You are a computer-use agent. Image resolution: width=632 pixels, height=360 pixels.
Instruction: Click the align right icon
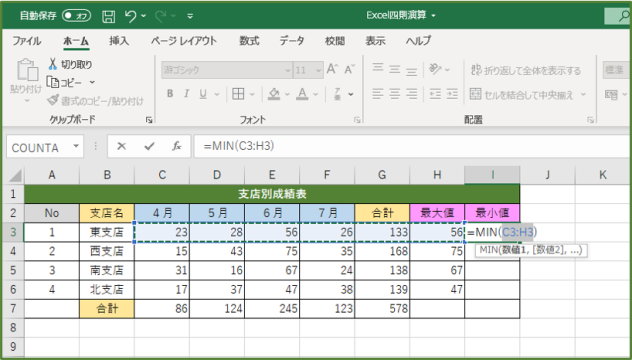pyautogui.click(x=412, y=94)
